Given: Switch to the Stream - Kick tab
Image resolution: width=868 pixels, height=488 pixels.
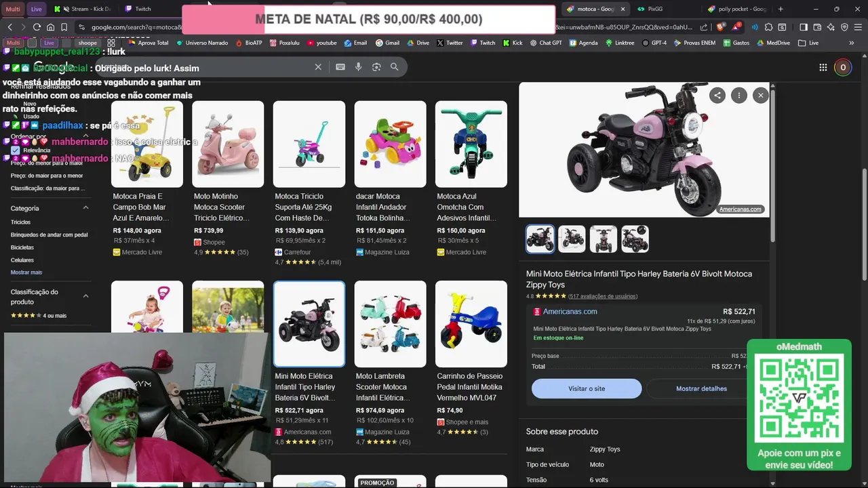Looking at the screenshot, I should [82, 9].
